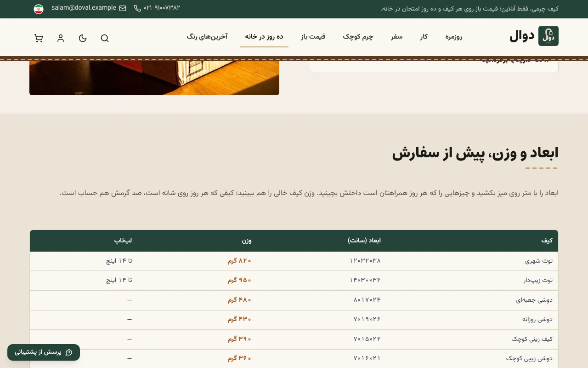The image size is (588, 368).
Task: Click the ۴۳۰ گرم weight value
Action: [240, 319]
